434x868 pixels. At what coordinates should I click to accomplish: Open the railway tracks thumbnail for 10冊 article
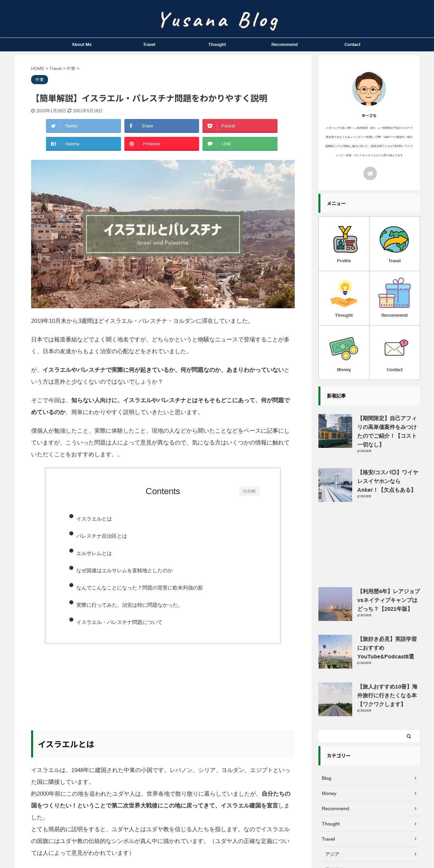335,699
